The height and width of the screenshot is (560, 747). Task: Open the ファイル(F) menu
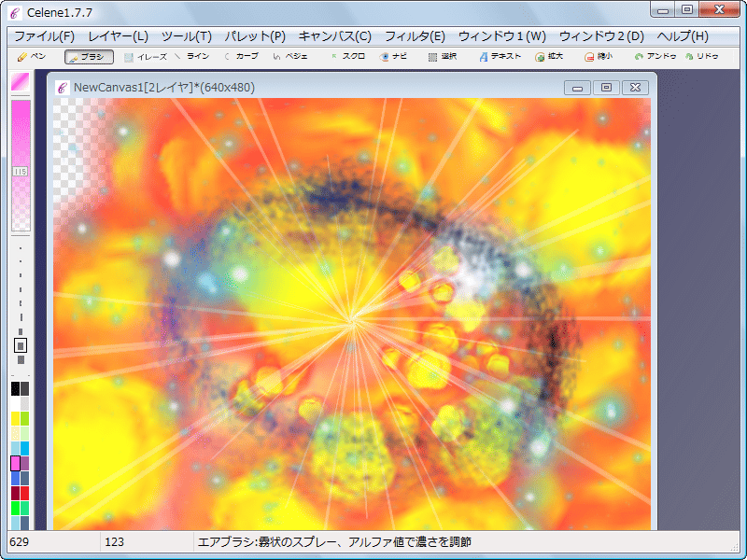(44, 36)
